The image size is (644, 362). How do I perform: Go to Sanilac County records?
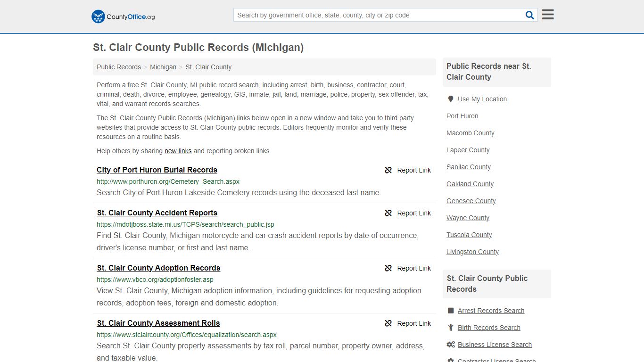[x=469, y=167]
